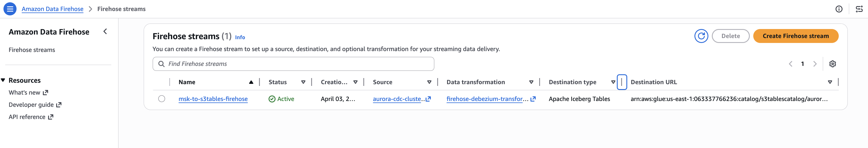Image resolution: width=868 pixels, height=148 pixels.
Task: Go to next page of streams
Action: coord(815,64)
